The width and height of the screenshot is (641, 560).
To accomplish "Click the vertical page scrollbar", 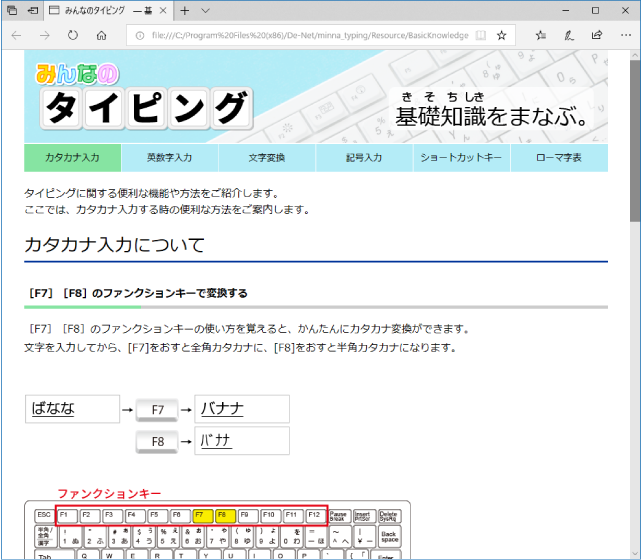I will point(635,300).
